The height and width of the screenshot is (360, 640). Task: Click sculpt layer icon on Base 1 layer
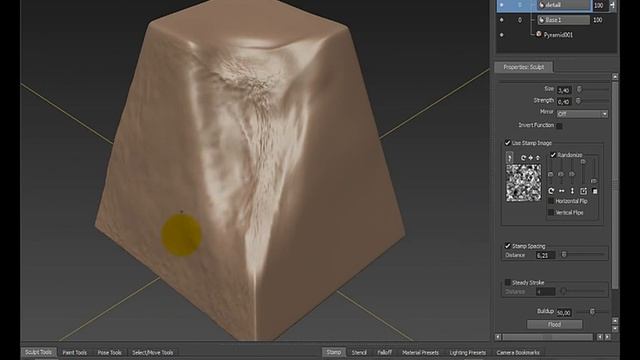[x=542, y=20]
